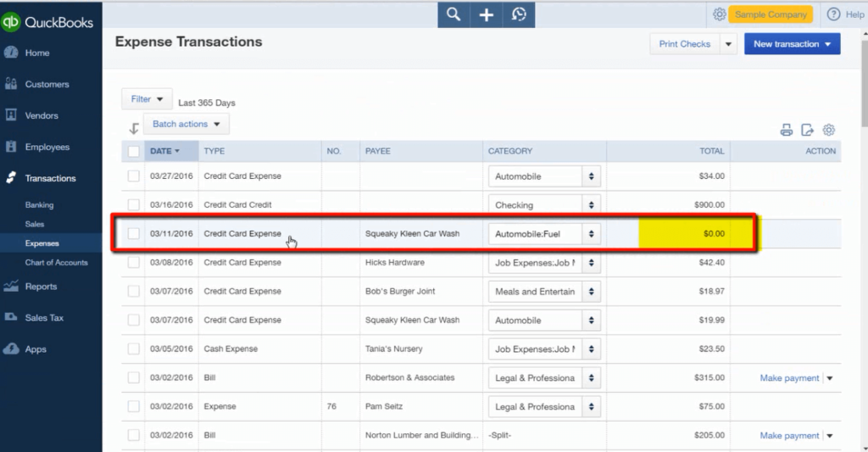Viewport: 868px width, 452px height.
Task: Check the 03/11/2016 Squeaky Kleen row
Action: (133, 233)
